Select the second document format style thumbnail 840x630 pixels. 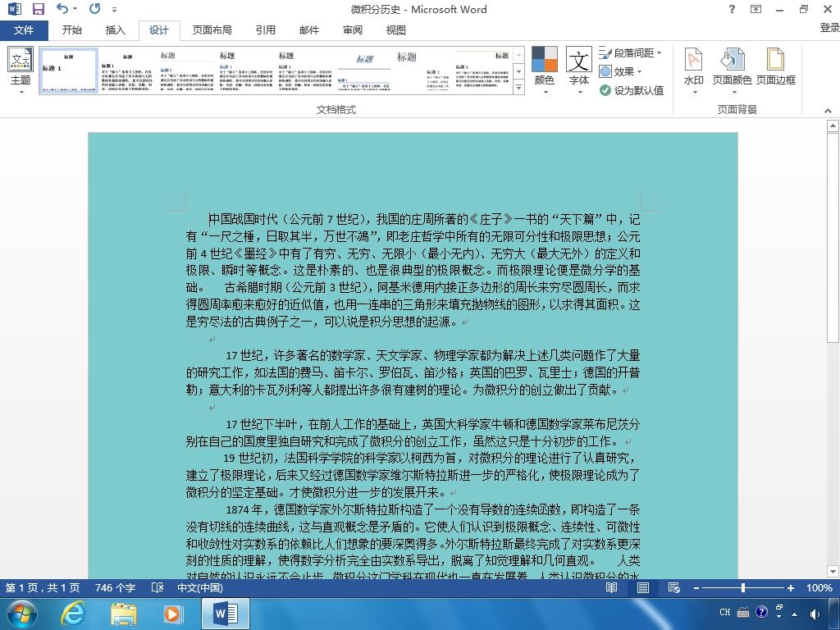(x=127, y=71)
